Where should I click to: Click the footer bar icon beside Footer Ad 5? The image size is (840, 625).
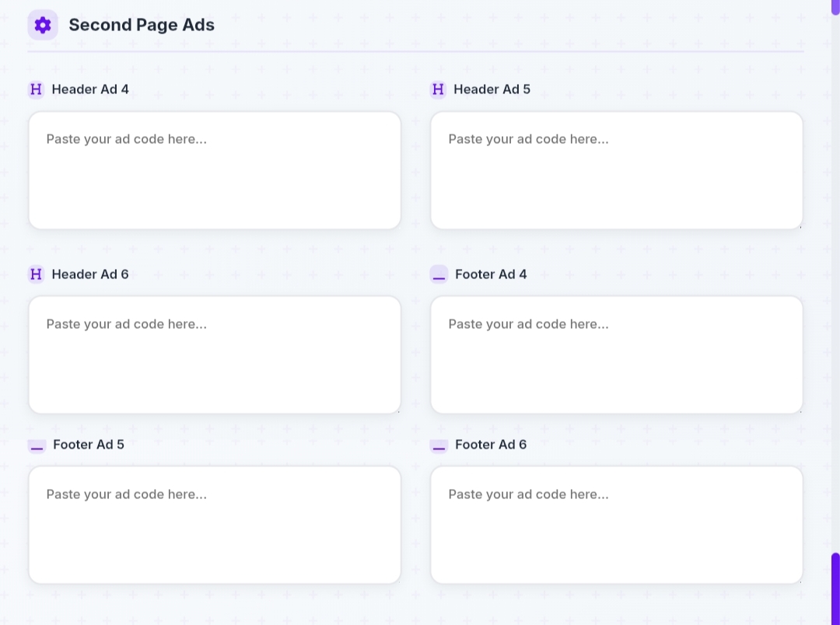tap(37, 445)
